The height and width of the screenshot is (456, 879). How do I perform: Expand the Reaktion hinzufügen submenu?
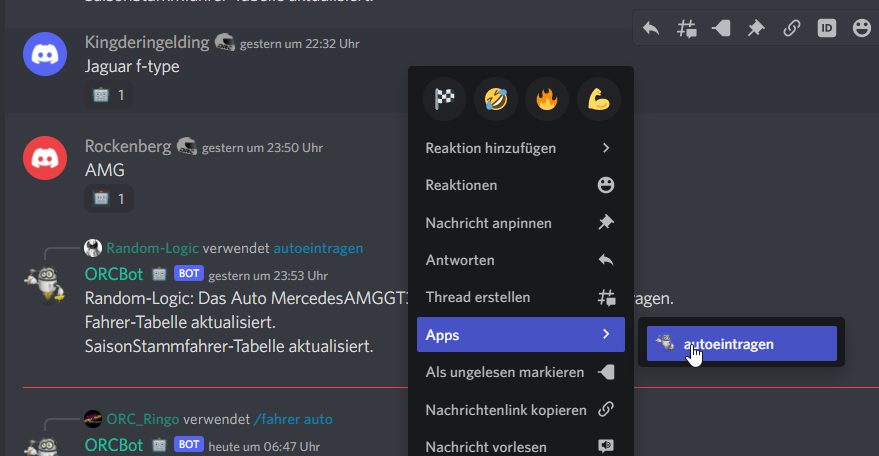pos(520,148)
